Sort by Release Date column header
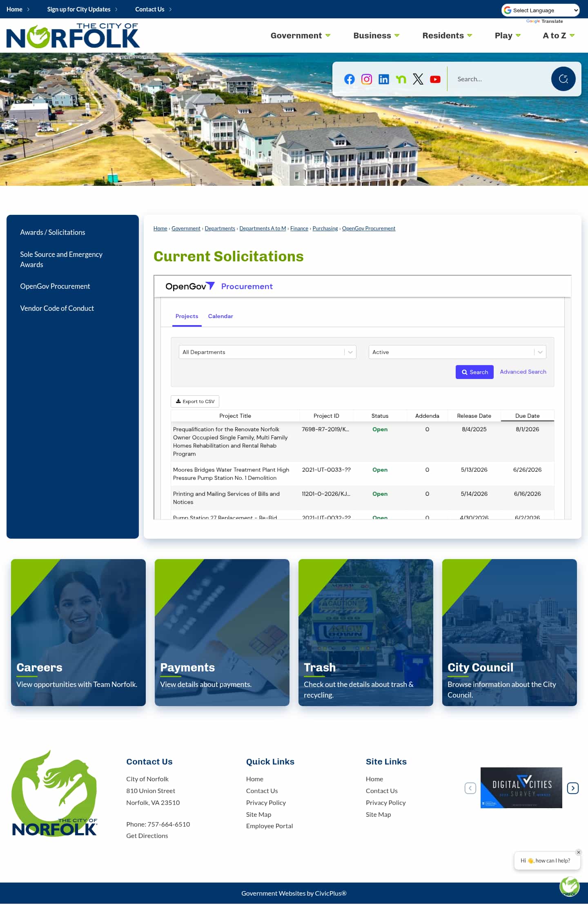 click(474, 416)
